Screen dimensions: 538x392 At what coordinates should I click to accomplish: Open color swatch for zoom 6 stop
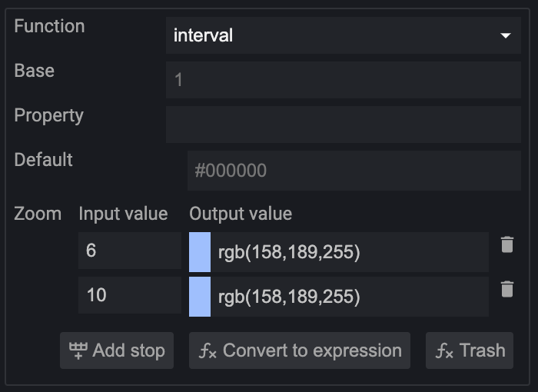click(200, 251)
